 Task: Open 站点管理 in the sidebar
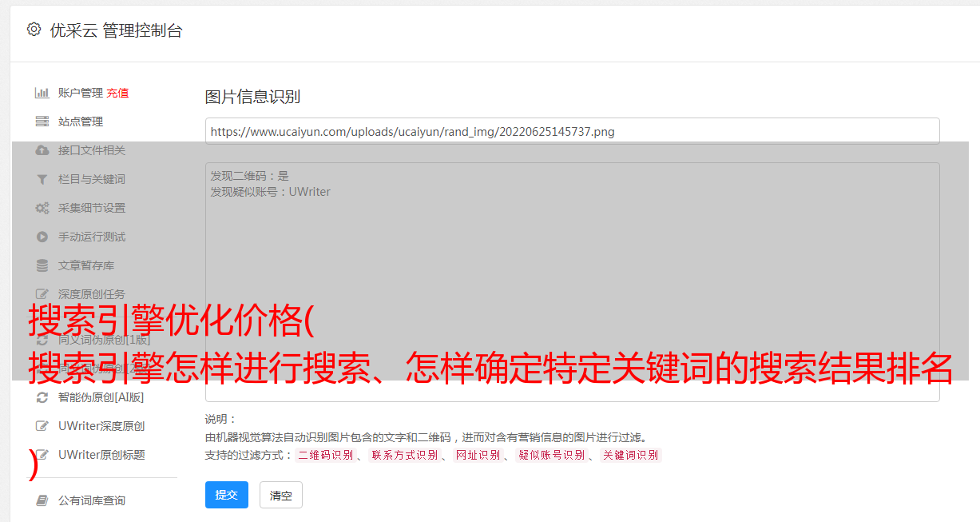pyautogui.click(x=81, y=122)
